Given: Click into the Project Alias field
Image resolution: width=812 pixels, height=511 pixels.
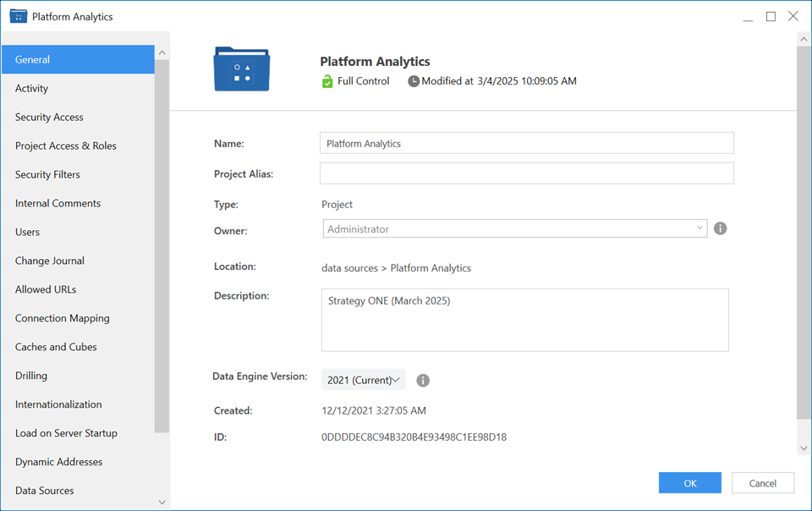Looking at the screenshot, I should click(526, 173).
